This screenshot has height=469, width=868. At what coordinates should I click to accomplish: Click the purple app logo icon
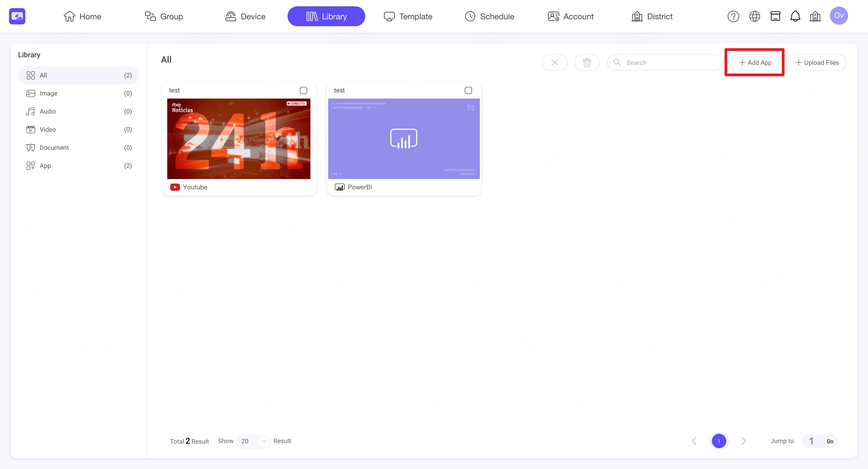[x=17, y=16]
